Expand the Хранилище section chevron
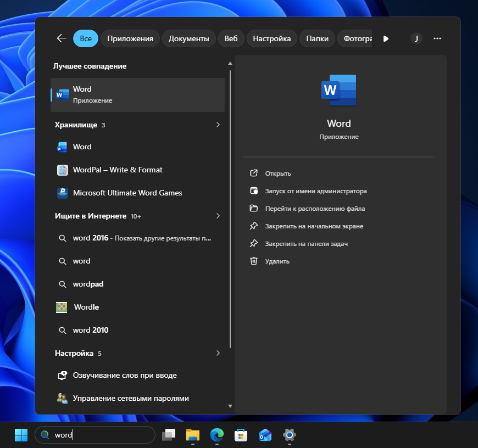 (x=218, y=125)
